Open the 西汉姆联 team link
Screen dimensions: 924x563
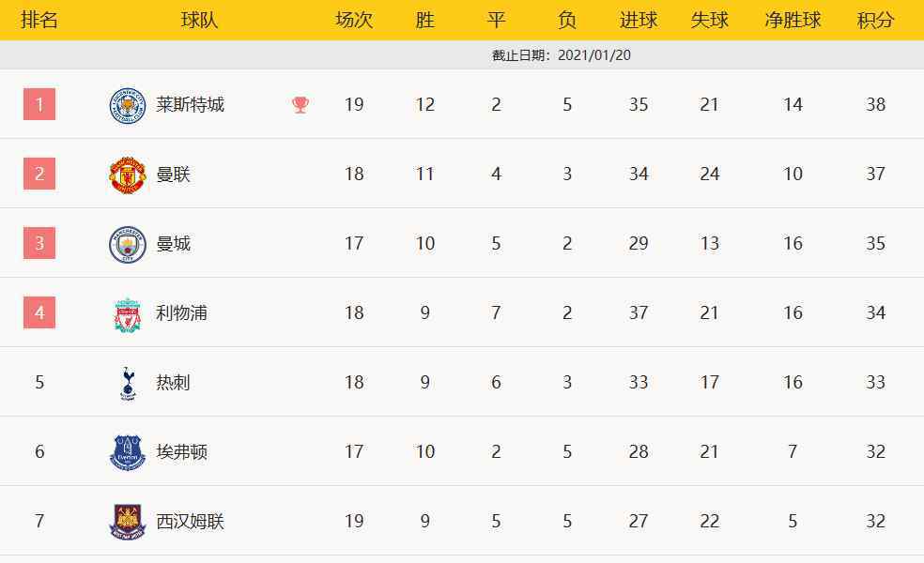pos(190,522)
